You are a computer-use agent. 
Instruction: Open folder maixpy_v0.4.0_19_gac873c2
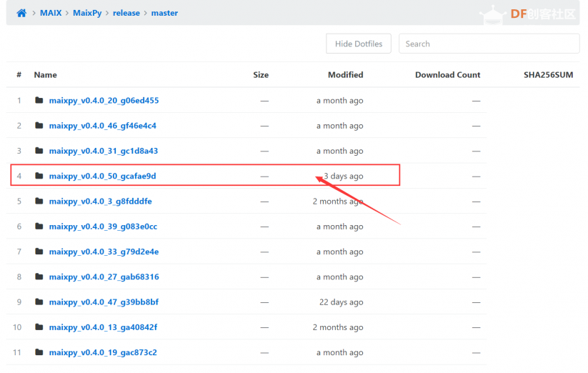click(x=103, y=352)
